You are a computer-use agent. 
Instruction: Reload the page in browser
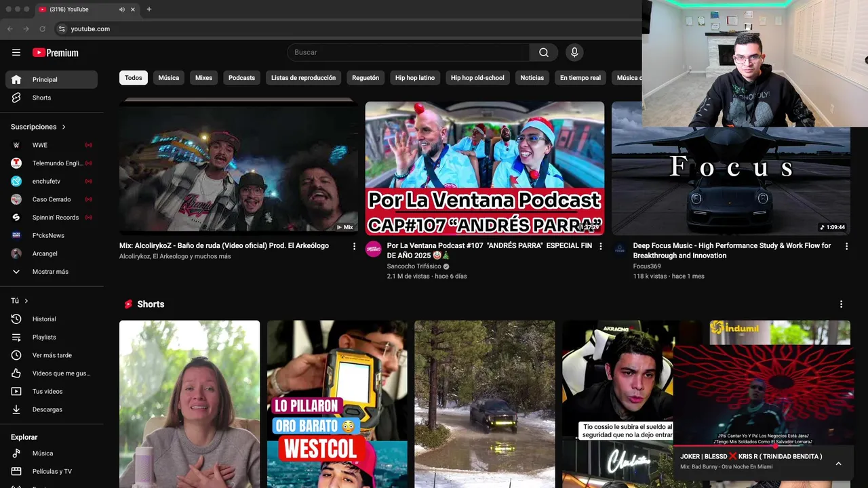(x=42, y=29)
